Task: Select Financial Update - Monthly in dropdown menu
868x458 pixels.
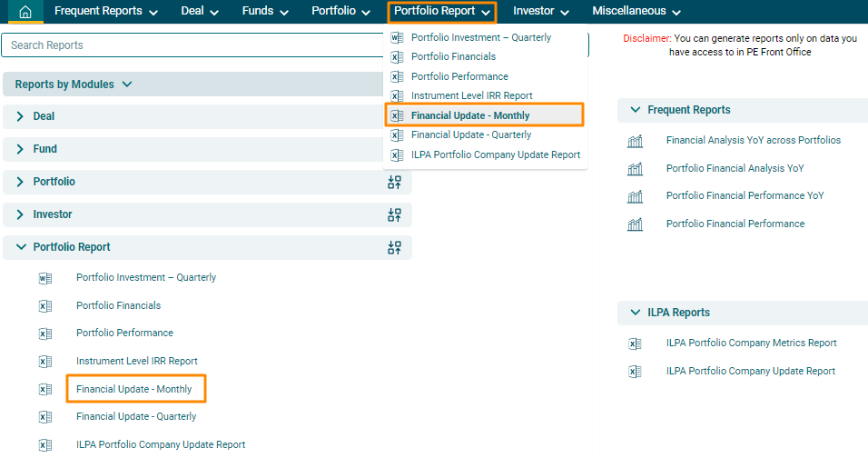Action: tap(470, 115)
